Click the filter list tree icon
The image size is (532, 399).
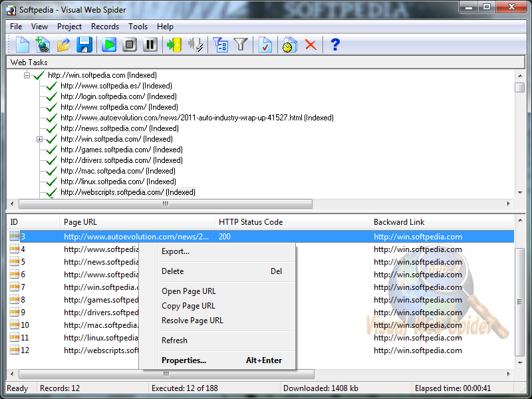pyautogui.click(x=220, y=45)
